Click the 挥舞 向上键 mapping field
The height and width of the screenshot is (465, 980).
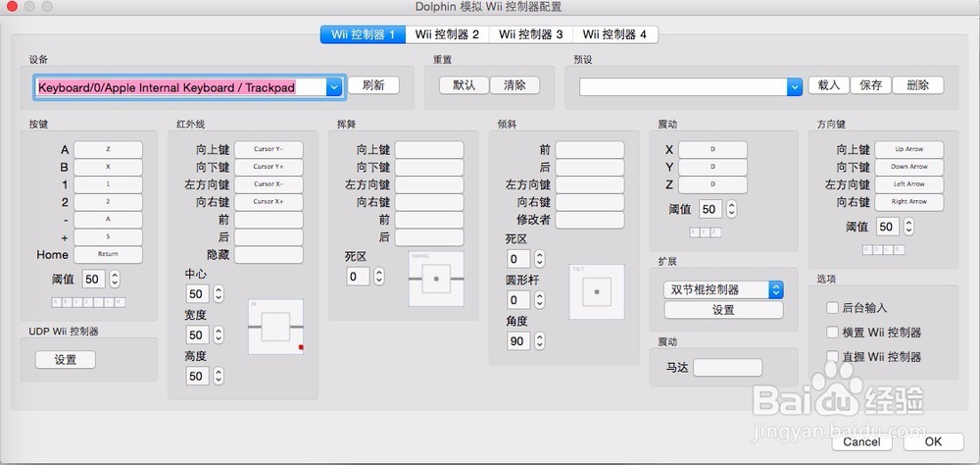tap(429, 149)
